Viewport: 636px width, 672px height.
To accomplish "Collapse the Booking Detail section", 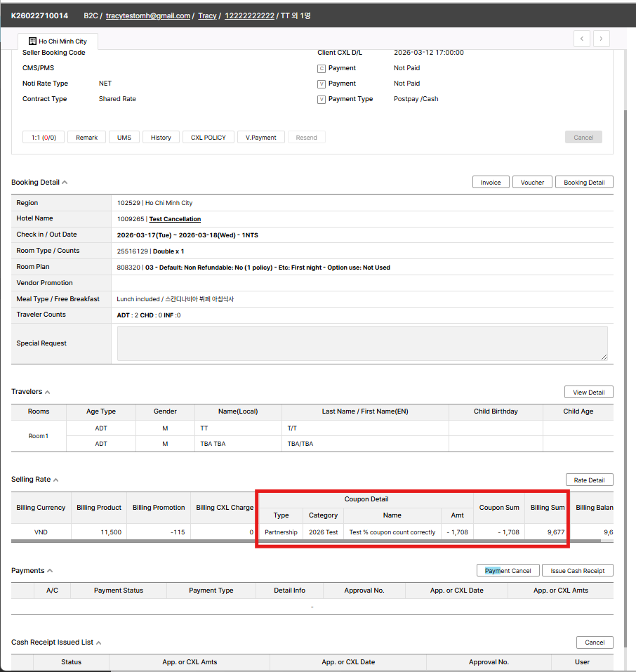I will pos(65,183).
